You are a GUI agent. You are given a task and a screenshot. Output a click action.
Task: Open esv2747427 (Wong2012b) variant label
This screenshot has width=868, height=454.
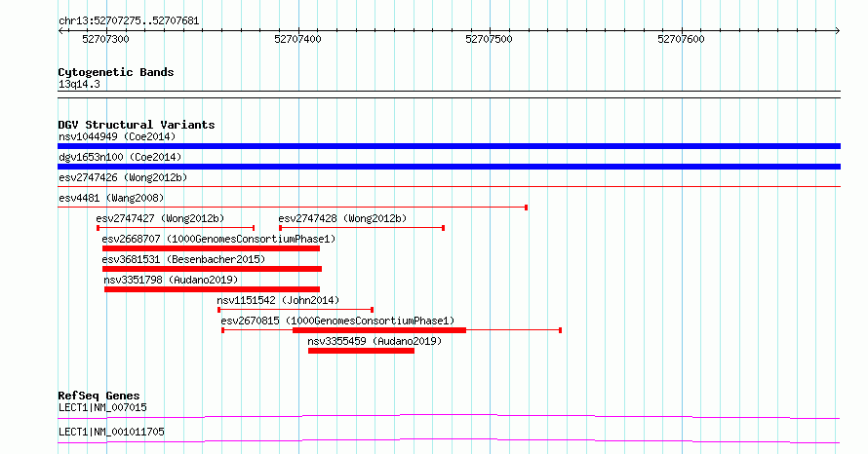click(160, 218)
